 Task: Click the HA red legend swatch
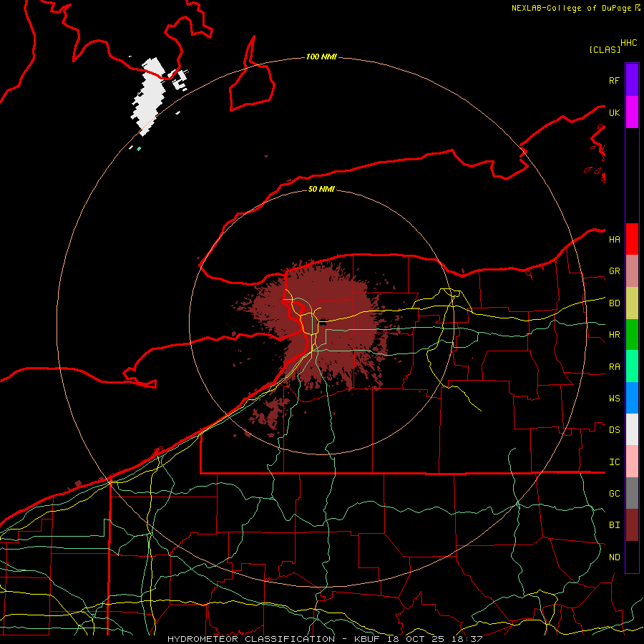click(x=632, y=239)
